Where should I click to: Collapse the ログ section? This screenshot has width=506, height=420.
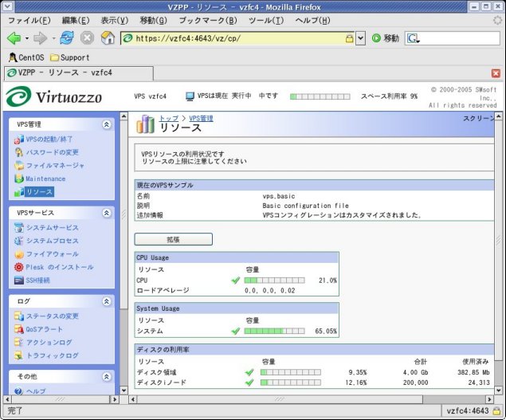coord(107,301)
